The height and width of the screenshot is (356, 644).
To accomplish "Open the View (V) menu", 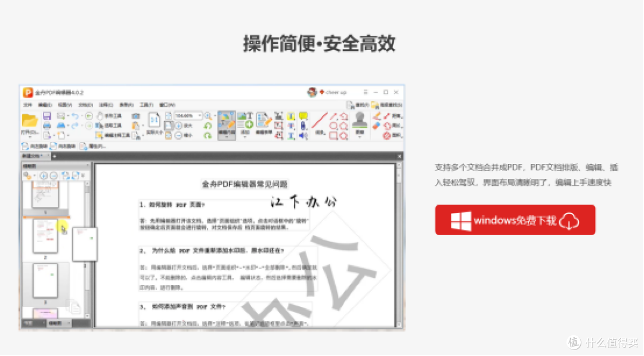I will 65,105.
